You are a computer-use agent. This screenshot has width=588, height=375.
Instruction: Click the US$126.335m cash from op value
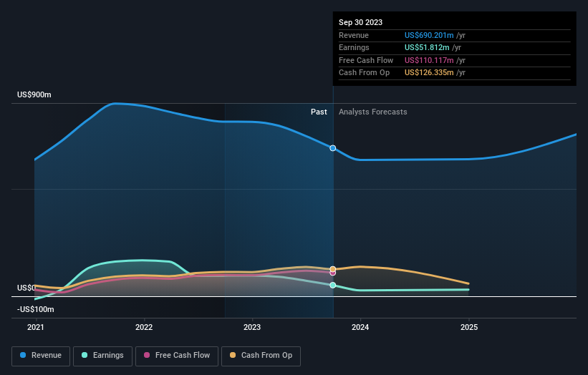coord(429,73)
